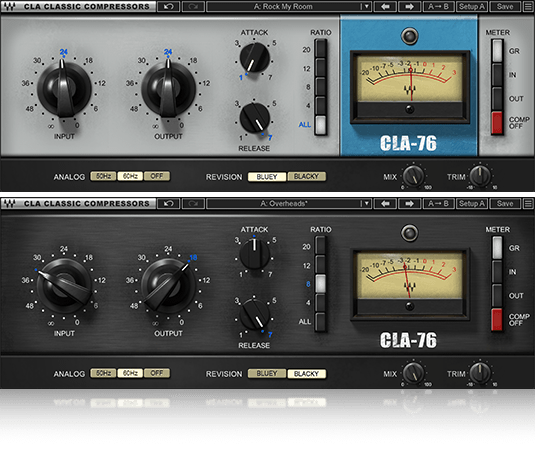This screenshot has height=459, width=535.
Task: Click INPUT knob on Blacky plugin
Action: (64, 286)
